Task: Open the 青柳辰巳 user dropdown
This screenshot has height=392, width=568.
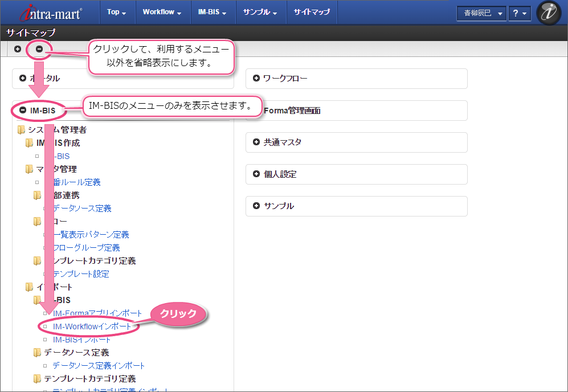Action: [x=481, y=14]
